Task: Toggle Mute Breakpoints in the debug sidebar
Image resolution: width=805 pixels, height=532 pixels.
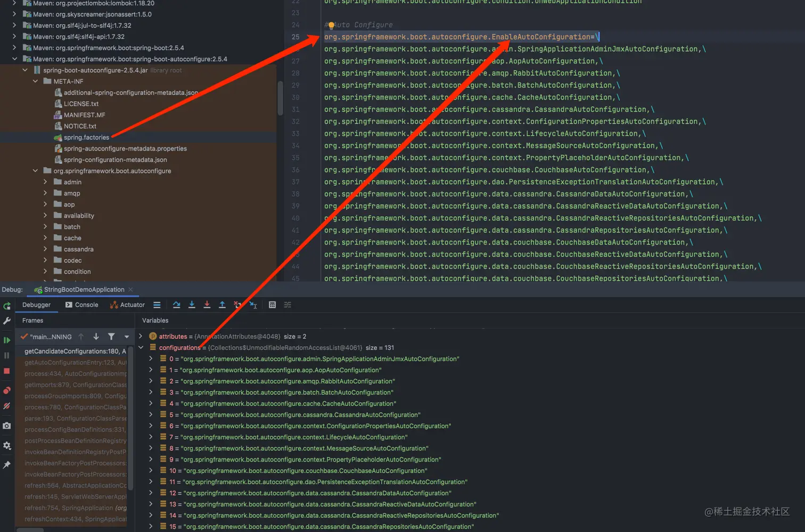Action: click(7, 406)
